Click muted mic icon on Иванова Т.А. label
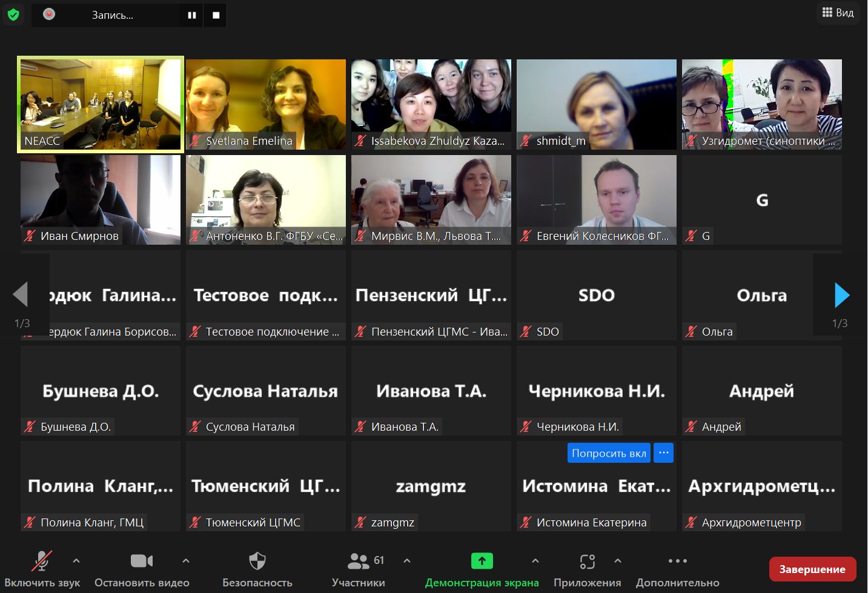868x593 pixels. click(360, 427)
